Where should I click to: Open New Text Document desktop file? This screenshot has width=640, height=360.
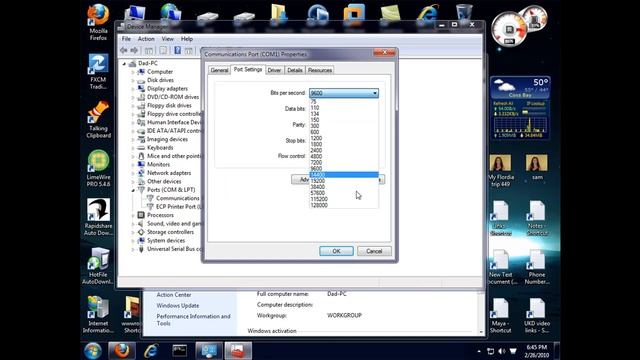tap(501, 267)
